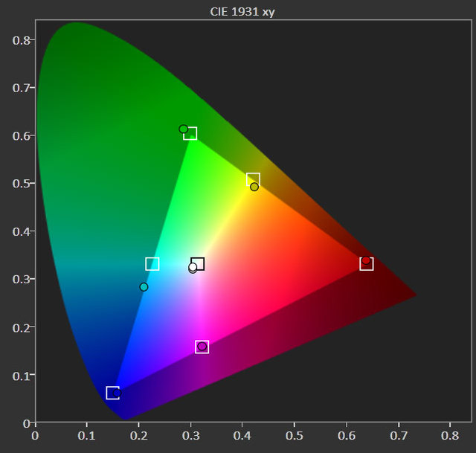Click the green measured circle point
The image size is (476, 453).
(x=184, y=129)
